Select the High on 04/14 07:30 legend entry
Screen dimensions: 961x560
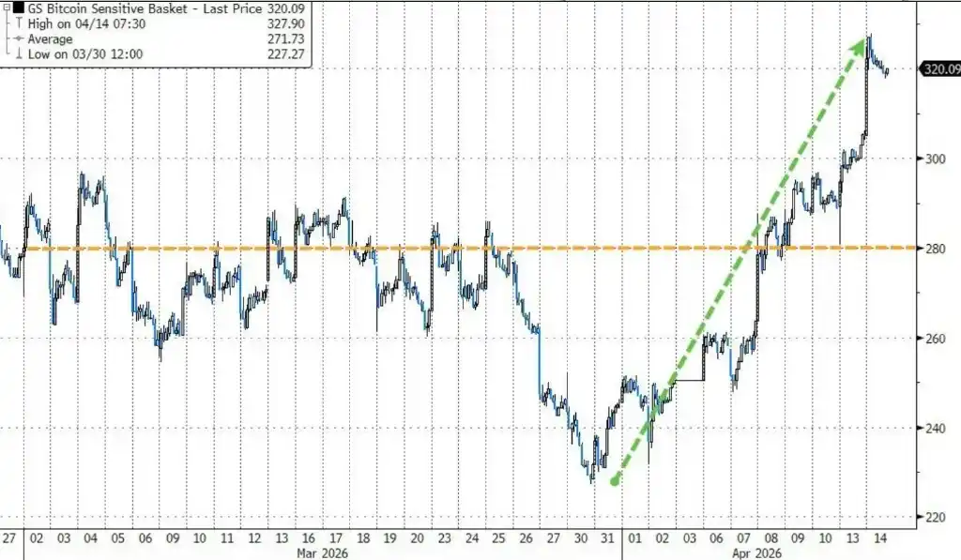[72, 24]
